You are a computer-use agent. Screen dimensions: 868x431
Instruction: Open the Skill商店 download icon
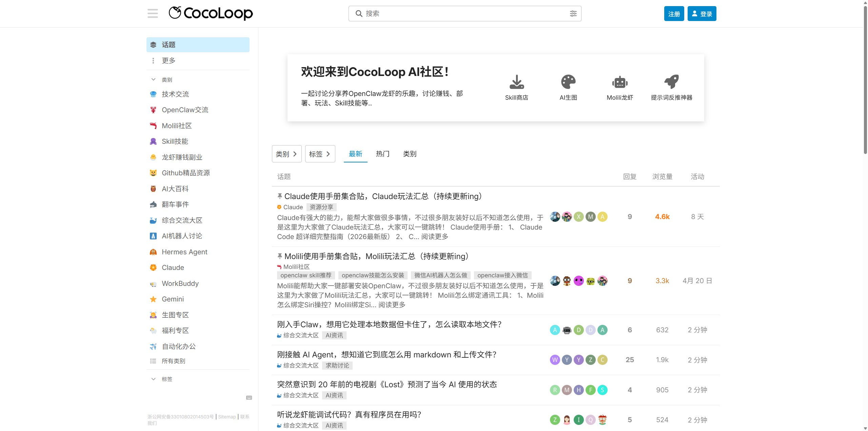pos(516,82)
